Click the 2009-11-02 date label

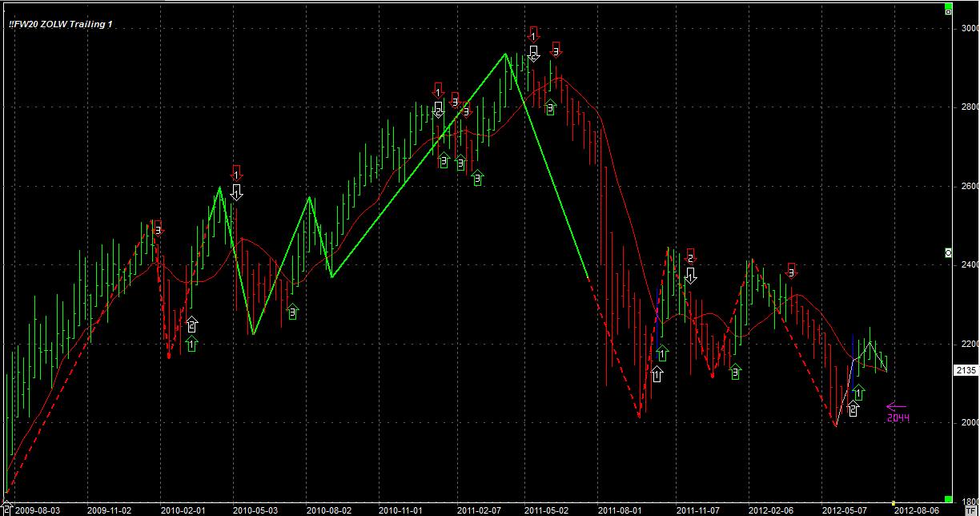110,510
